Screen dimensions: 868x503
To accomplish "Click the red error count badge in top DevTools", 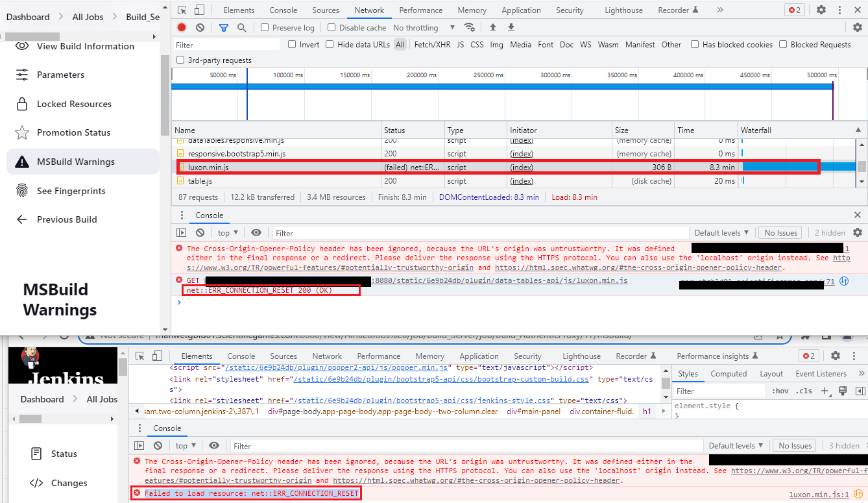I will click(794, 10).
